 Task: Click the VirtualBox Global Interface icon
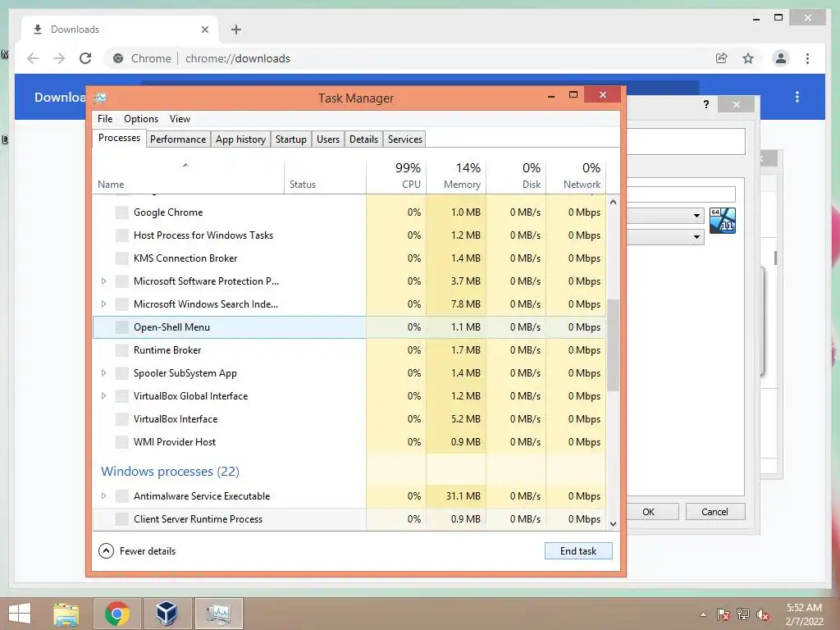click(x=121, y=396)
